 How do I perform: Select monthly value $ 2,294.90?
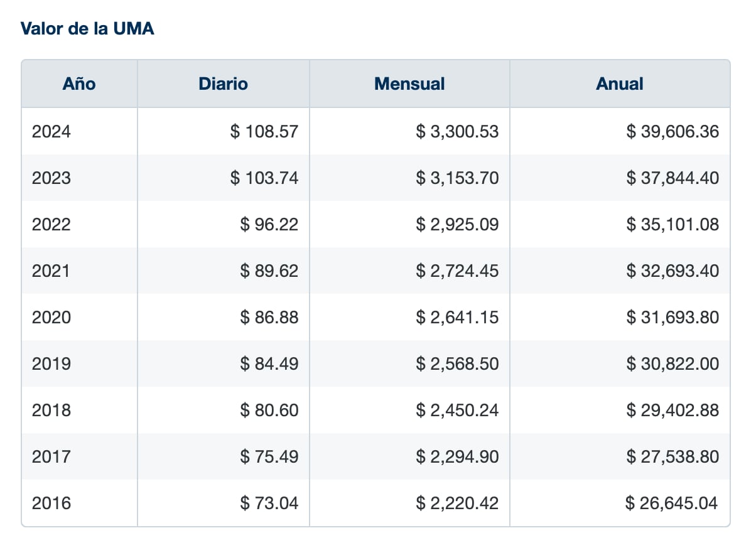click(x=457, y=457)
